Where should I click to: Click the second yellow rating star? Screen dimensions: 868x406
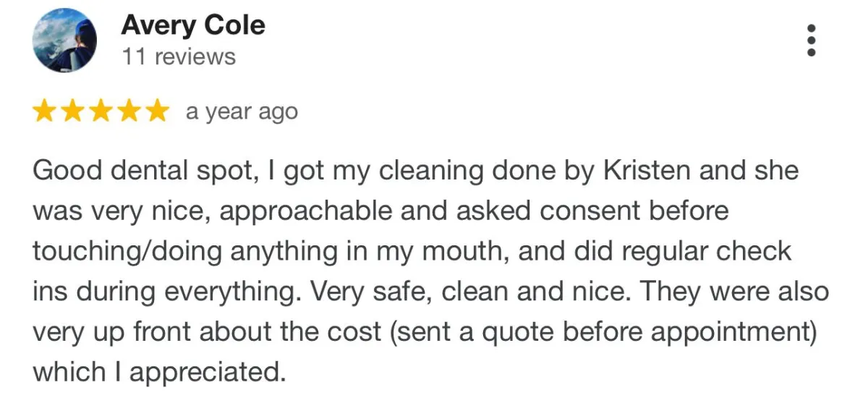tap(72, 111)
